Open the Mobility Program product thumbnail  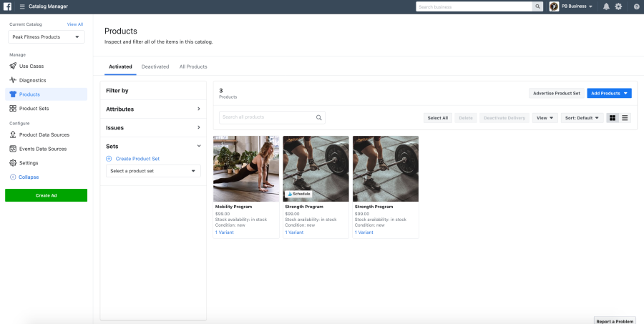point(246,169)
